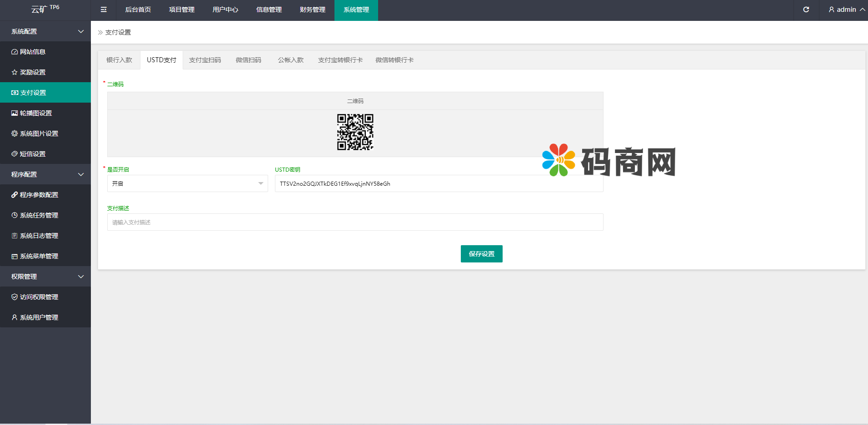Click the 程序参数配置 icon
Viewport: 868px width, 425px height.
[14, 194]
